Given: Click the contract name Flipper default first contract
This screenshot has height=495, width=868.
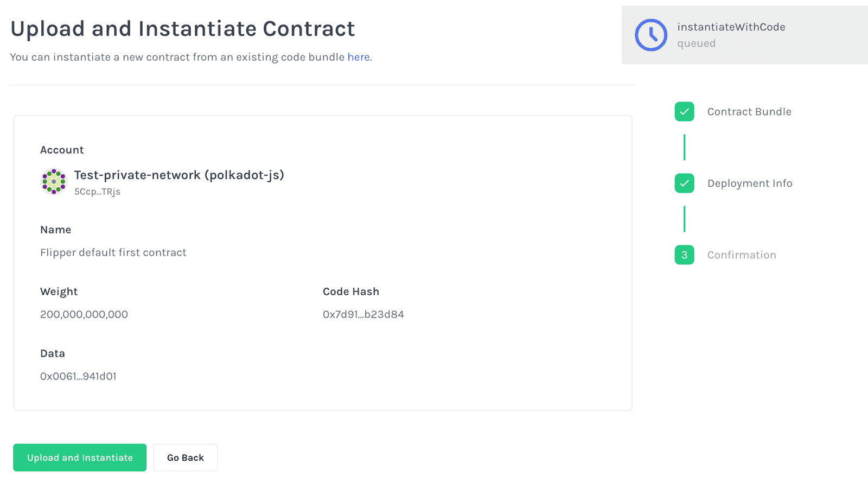Looking at the screenshot, I should point(113,252).
